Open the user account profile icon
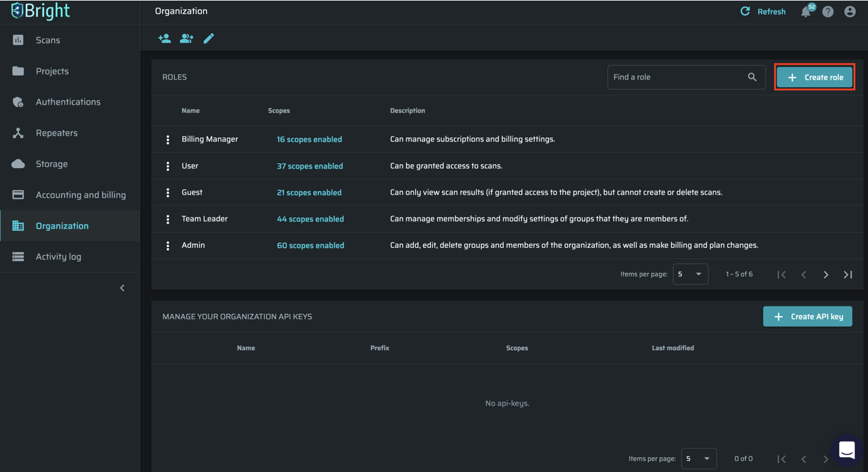Screen dimensions: 868x472 point(850,12)
